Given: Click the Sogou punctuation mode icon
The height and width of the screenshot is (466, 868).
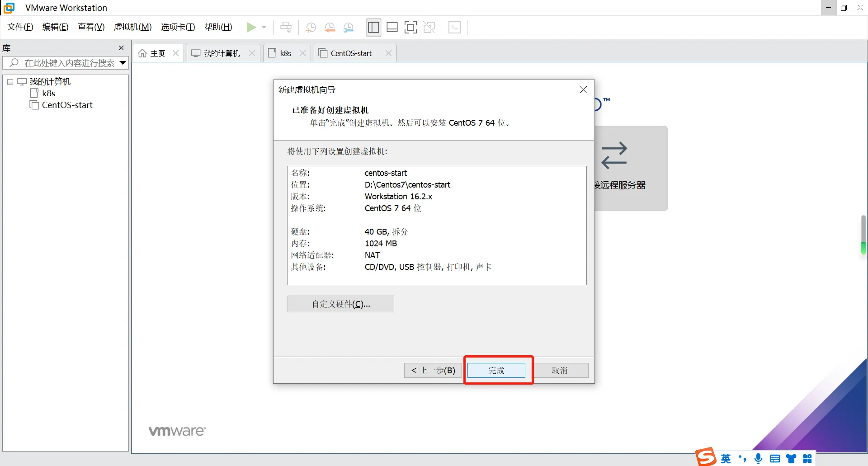Looking at the screenshot, I should pyautogui.click(x=742, y=459).
